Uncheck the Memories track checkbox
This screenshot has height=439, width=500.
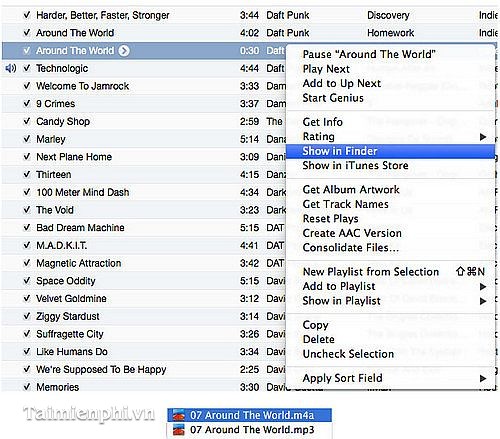27,387
